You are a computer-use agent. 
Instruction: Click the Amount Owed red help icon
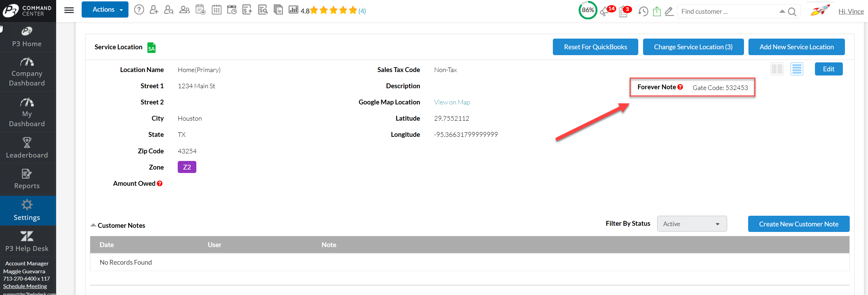[x=160, y=183]
